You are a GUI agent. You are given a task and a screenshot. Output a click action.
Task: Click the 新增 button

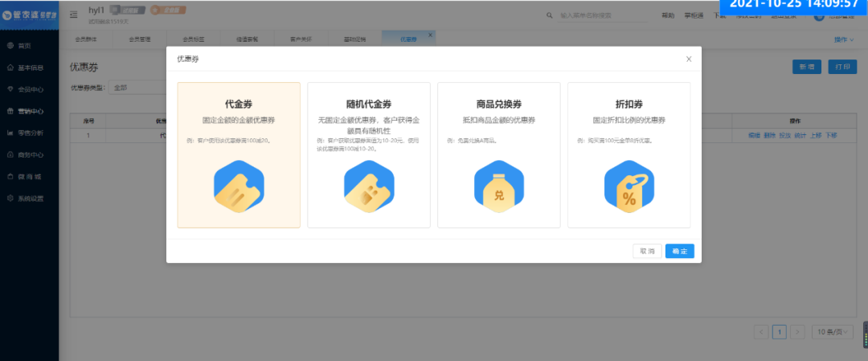pyautogui.click(x=807, y=67)
